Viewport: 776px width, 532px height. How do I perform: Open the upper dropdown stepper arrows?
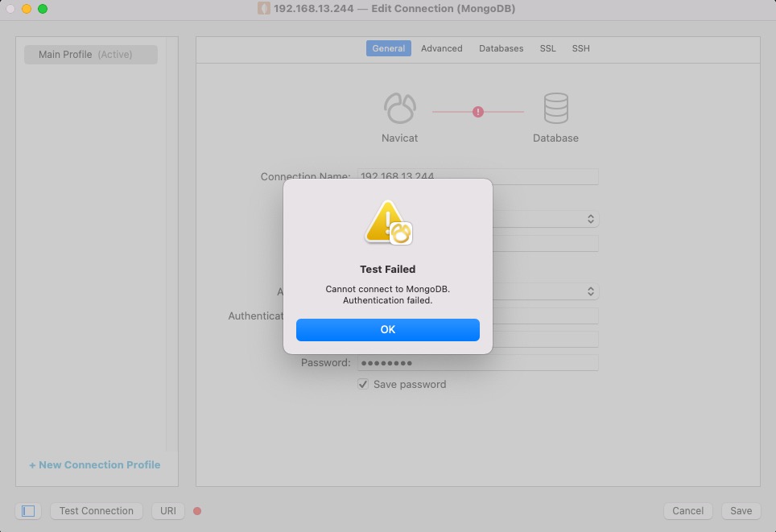click(x=590, y=219)
